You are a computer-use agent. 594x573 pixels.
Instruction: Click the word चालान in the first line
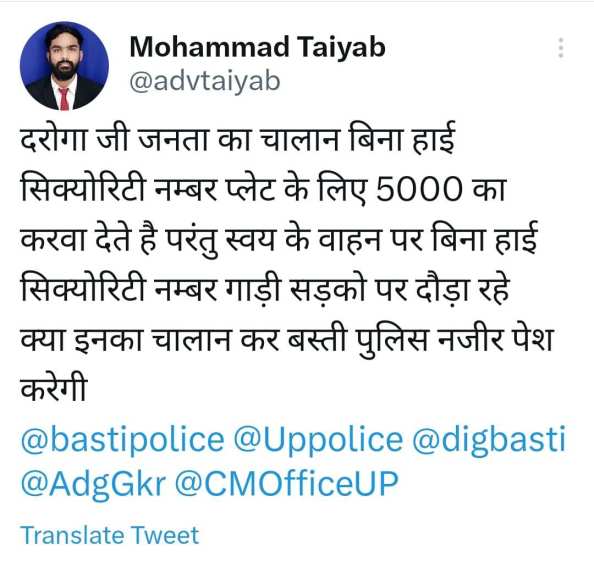(x=299, y=138)
